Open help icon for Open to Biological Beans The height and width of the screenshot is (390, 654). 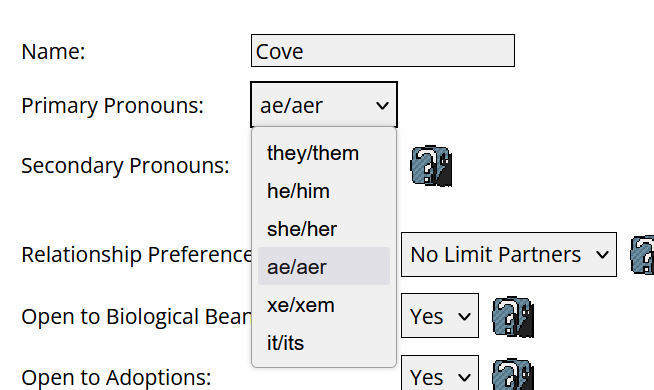pos(513,317)
